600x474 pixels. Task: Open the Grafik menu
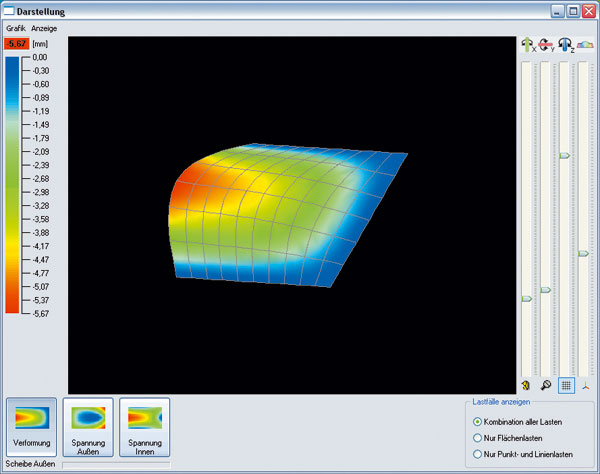click(16, 28)
